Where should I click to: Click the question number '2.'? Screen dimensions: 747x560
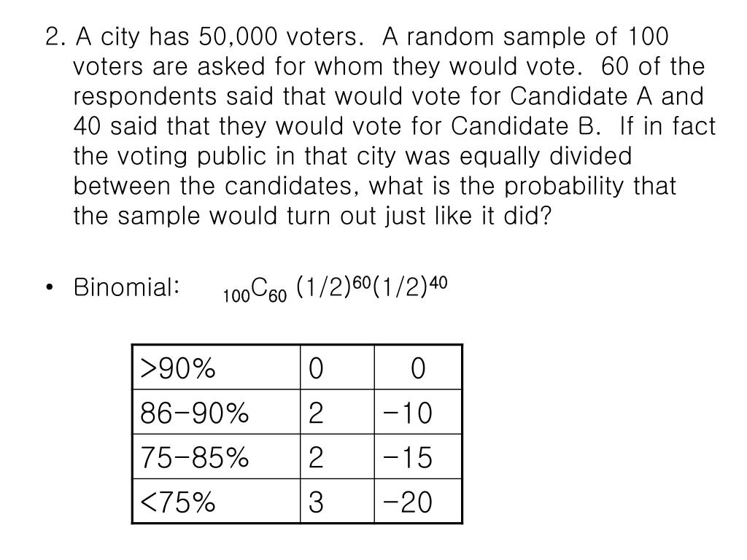coord(55,36)
